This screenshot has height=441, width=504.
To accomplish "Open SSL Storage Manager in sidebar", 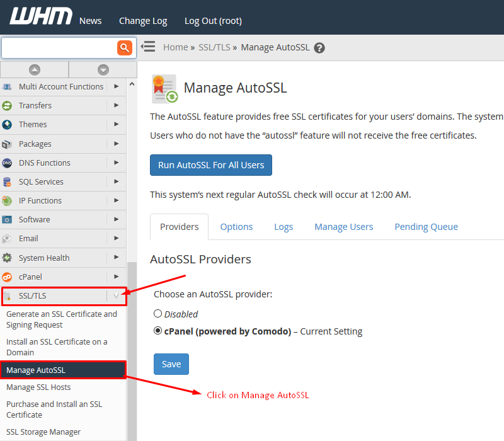I will (43, 432).
